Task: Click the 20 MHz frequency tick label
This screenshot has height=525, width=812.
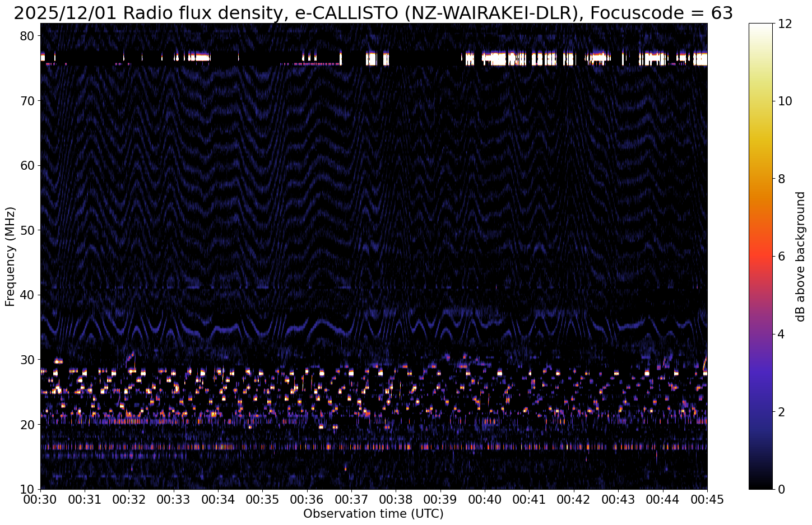Action: point(28,424)
